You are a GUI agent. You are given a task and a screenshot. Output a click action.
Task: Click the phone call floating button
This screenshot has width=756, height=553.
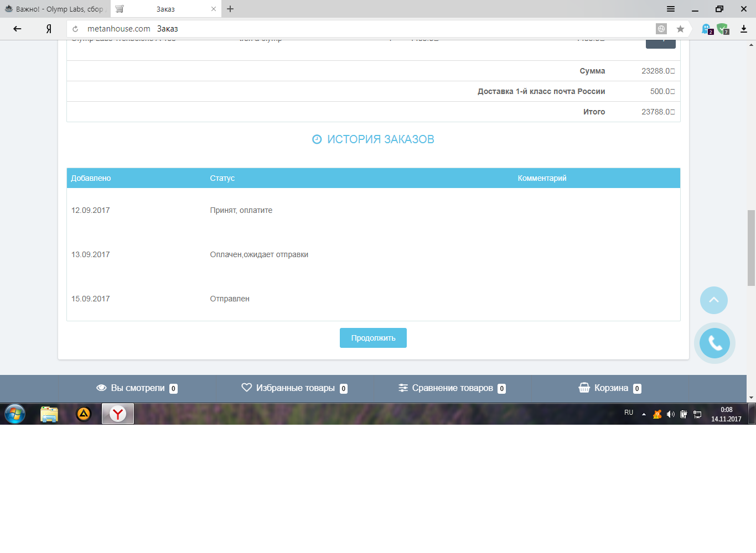(x=714, y=343)
